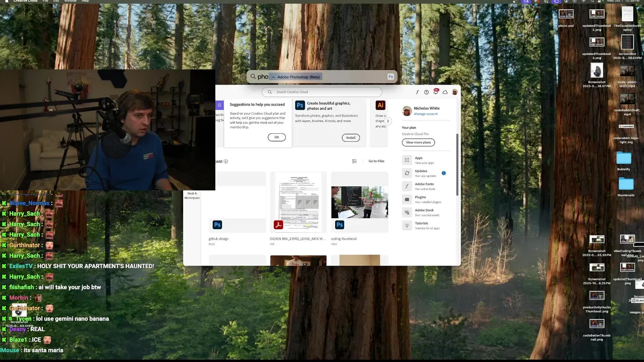Open the OGDEN-806 lease PDF thumbnail
This screenshot has width=644, height=362.
298,202
